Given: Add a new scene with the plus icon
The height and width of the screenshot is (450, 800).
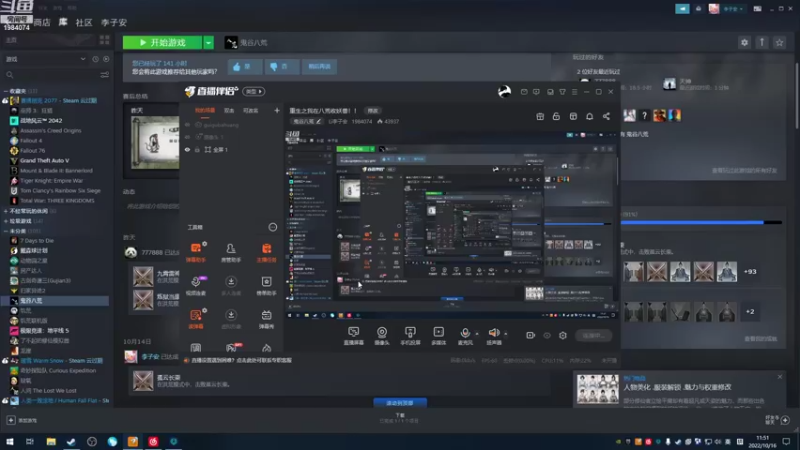Looking at the screenshot, I should click(x=277, y=111).
